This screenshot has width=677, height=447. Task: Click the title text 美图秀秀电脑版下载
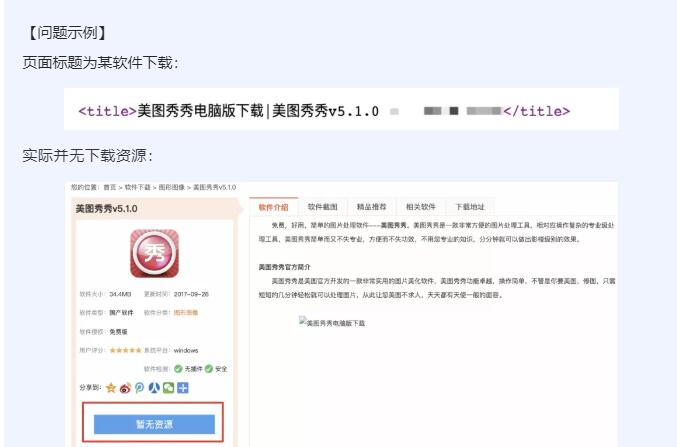click(200, 111)
